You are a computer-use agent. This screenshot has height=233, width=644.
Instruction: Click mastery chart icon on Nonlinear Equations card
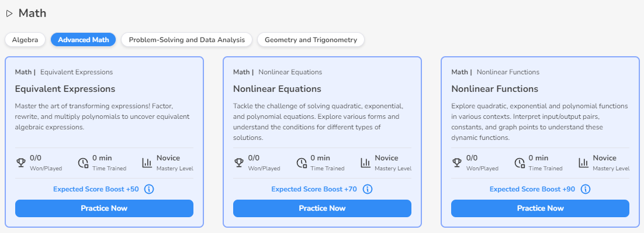click(365, 163)
